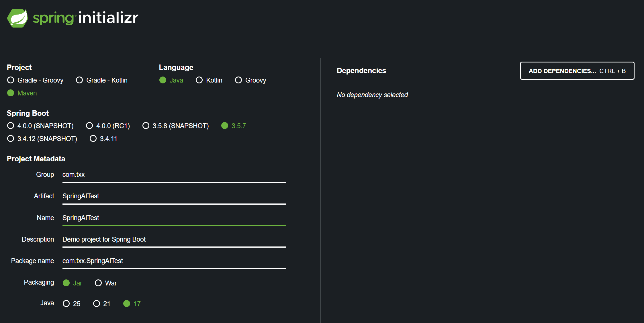The image size is (644, 323).
Task: Click into the Group input field
Action: [174, 175]
